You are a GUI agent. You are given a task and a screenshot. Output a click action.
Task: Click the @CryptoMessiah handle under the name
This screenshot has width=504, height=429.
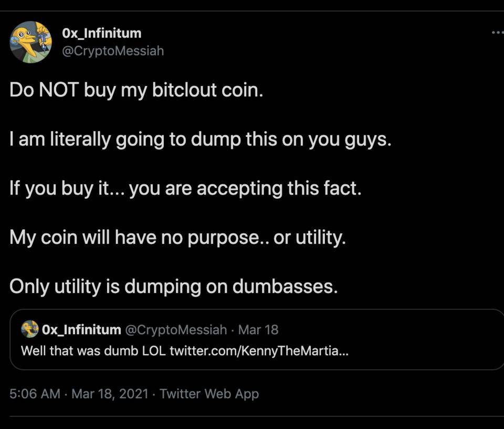point(114,51)
